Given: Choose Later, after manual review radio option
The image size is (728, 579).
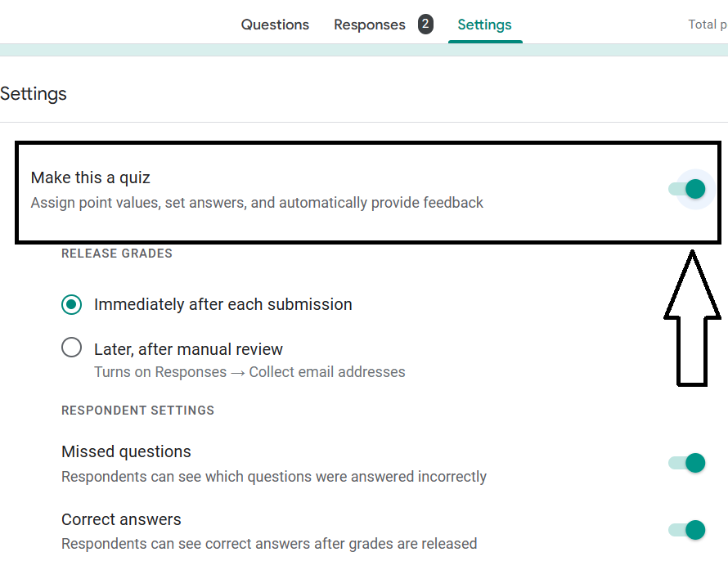Looking at the screenshot, I should 72,348.
